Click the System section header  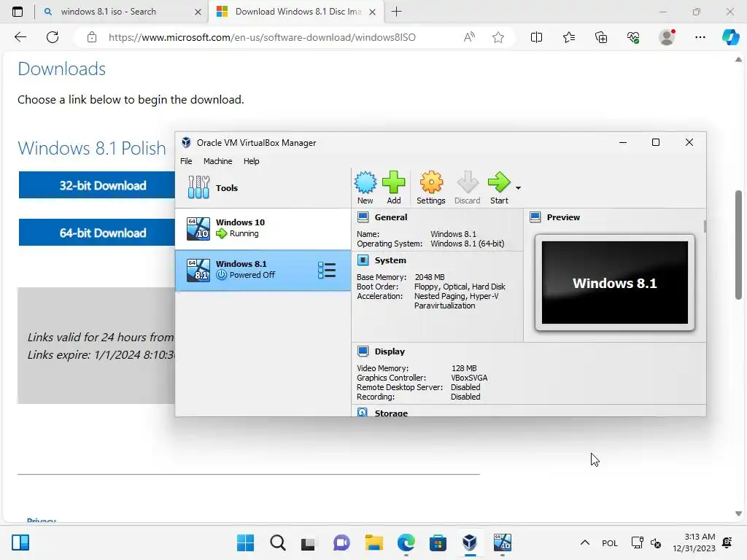point(390,260)
